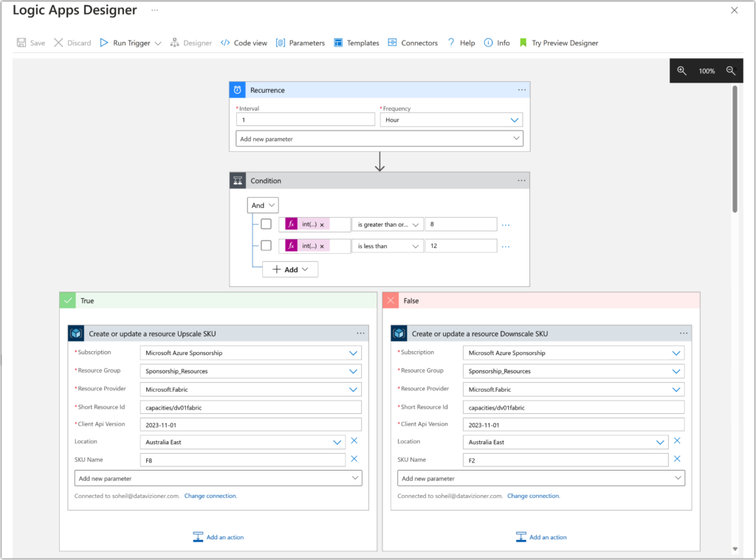The height and width of the screenshot is (560, 756).
Task: Open Downscale SKU Location dropdown
Action: coord(566,443)
